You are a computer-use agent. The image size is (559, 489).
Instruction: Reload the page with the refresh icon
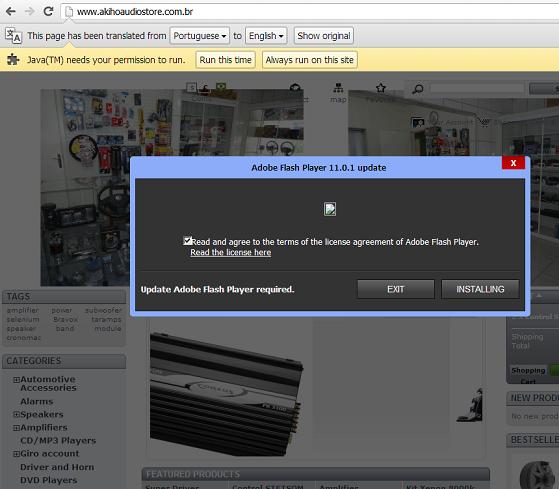click(x=48, y=11)
